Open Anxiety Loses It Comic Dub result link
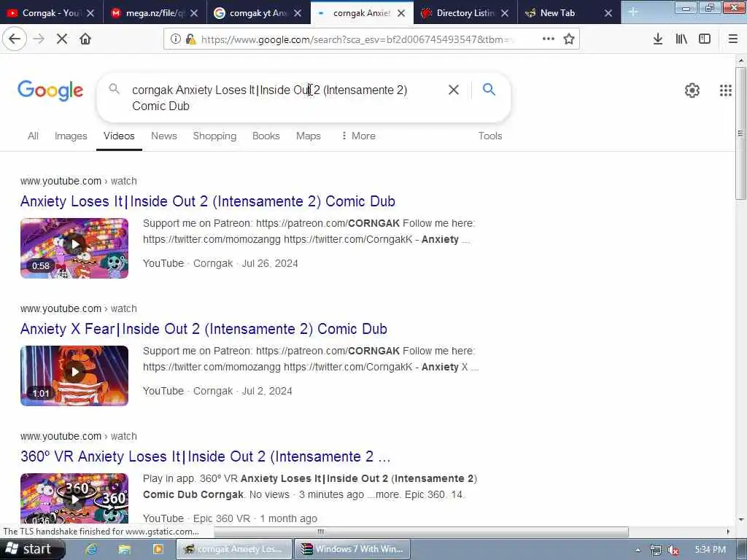 coord(208,201)
